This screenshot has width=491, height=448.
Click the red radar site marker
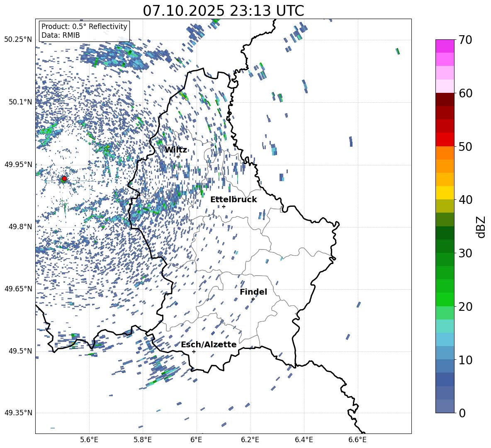coord(64,179)
